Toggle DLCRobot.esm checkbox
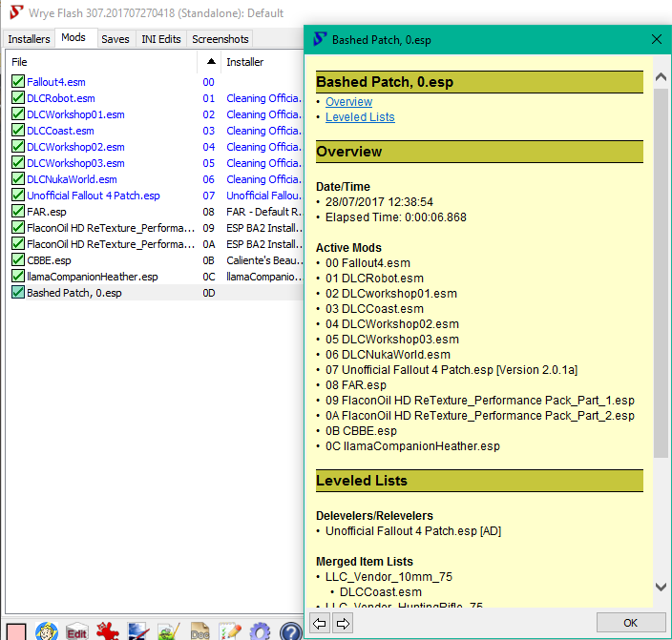This screenshot has width=672, height=640. (17, 97)
